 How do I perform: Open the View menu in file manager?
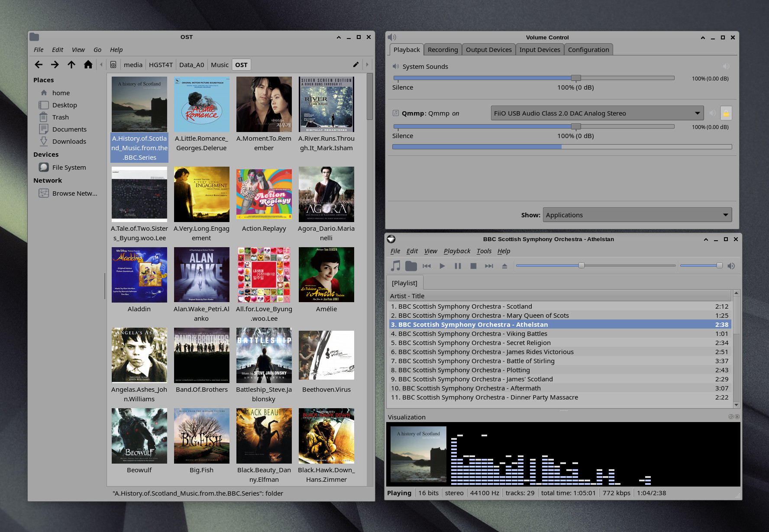tap(78, 50)
